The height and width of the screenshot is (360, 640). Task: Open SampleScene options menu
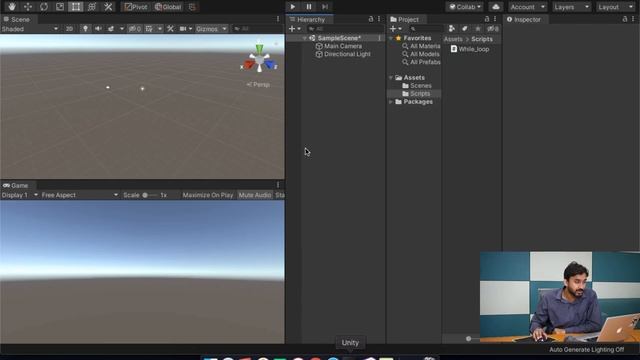tap(380, 38)
